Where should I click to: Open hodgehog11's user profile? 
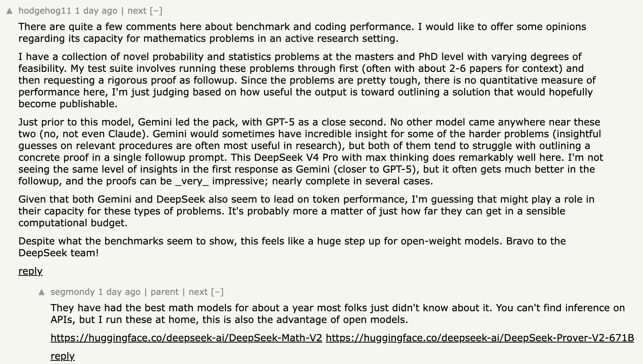(45, 11)
